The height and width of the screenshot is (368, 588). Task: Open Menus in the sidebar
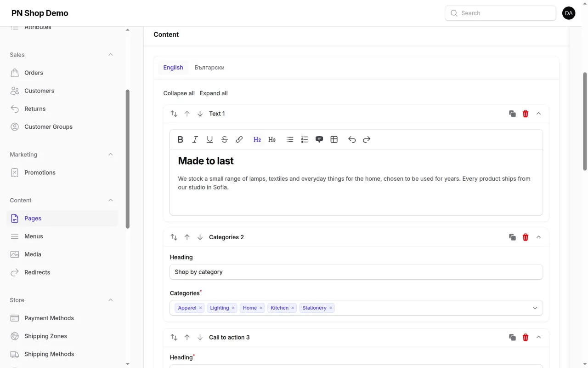point(62,236)
